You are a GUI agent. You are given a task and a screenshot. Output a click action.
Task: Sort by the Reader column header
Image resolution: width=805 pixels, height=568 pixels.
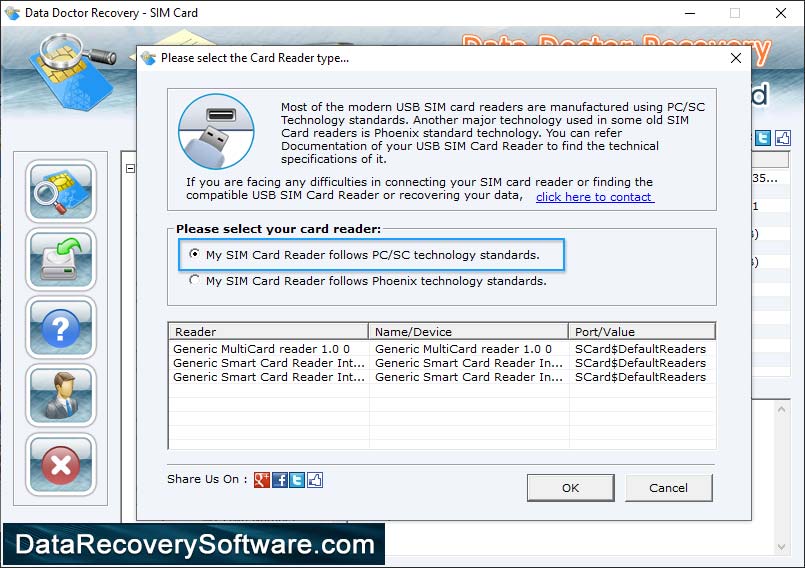tap(269, 331)
